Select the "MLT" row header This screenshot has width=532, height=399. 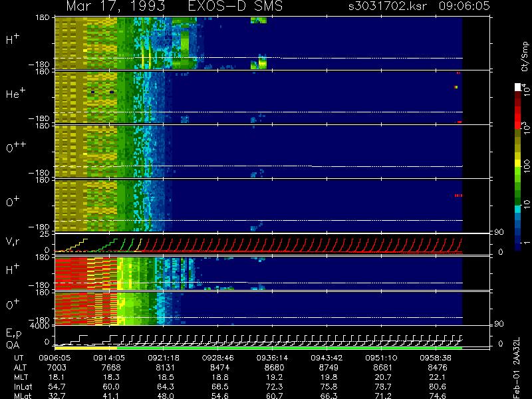click(21, 377)
